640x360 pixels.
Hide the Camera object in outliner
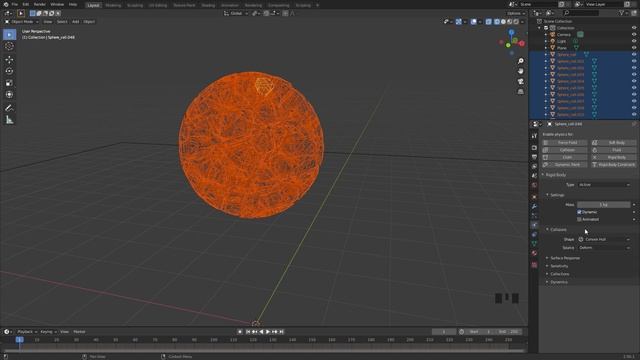click(x=634, y=35)
